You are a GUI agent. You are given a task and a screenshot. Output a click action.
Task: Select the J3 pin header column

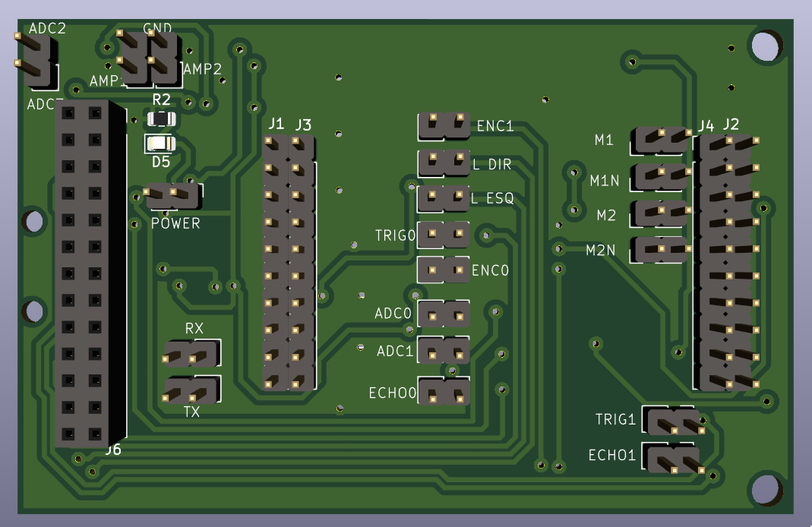tap(302, 263)
